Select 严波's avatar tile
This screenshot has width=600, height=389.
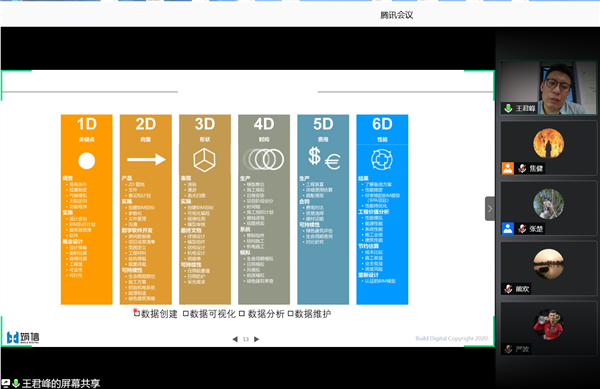point(548,329)
